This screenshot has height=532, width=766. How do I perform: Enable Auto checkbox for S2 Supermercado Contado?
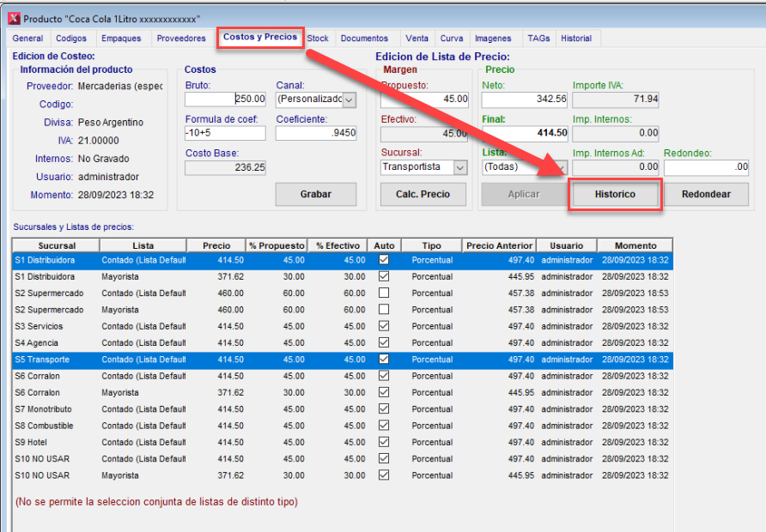[384, 293]
